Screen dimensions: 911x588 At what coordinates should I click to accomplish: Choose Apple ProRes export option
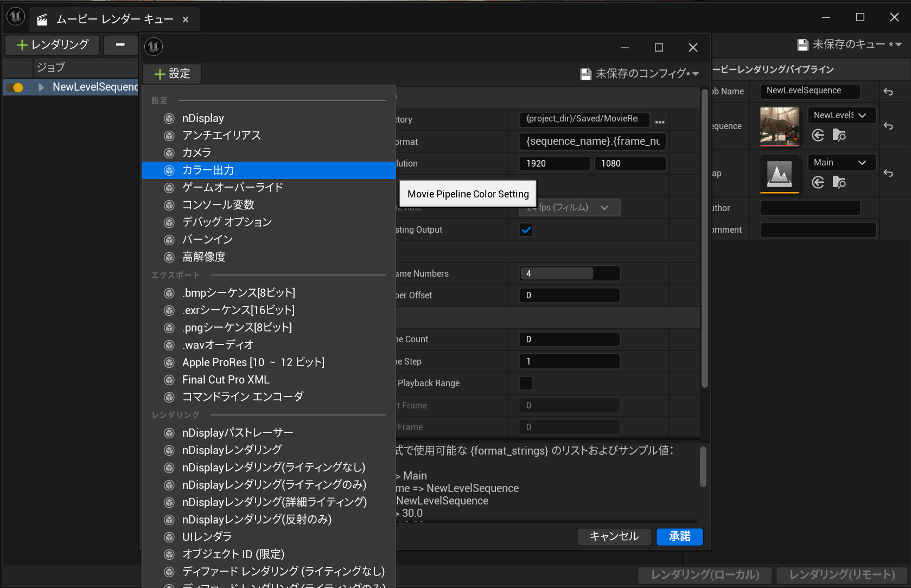coord(253,362)
